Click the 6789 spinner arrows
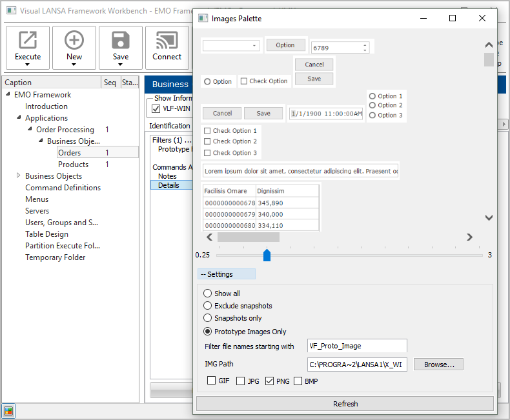The image size is (510, 420). click(365, 48)
